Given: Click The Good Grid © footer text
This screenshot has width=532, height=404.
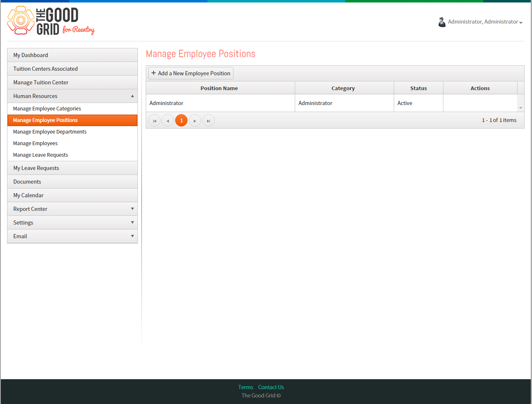Looking at the screenshot, I should pyautogui.click(x=261, y=396).
